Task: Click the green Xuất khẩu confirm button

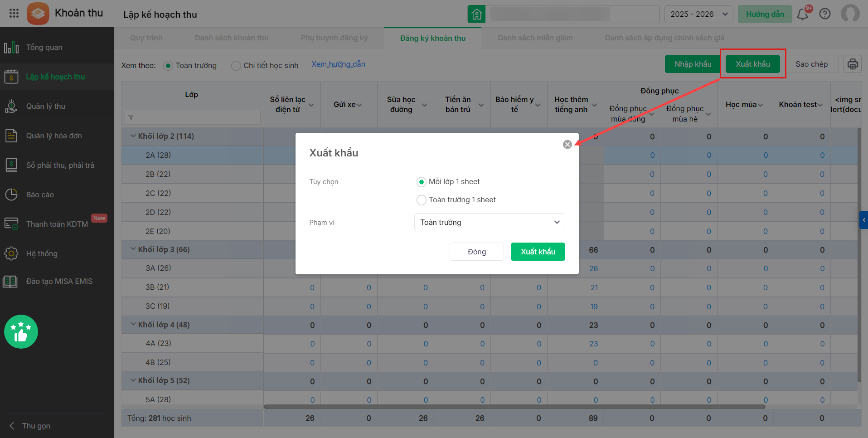Action: tap(538, 252)
